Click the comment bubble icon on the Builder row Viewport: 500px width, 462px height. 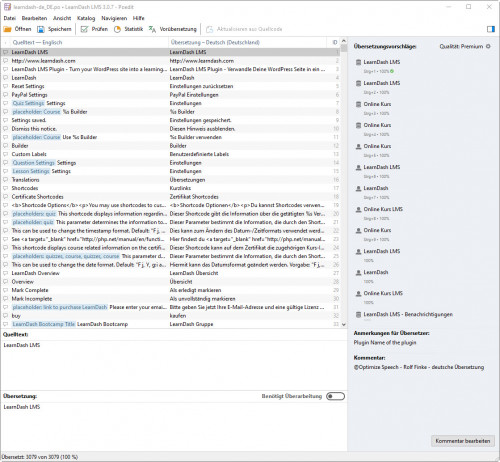pyautogui.click(x=5, y=146)
